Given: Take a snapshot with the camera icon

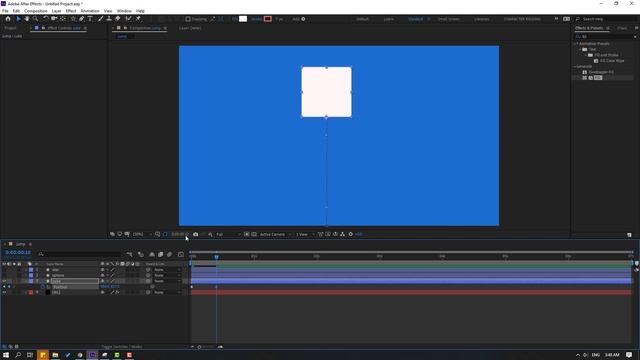Looking at the screenshot, I should tap(196, 234).
